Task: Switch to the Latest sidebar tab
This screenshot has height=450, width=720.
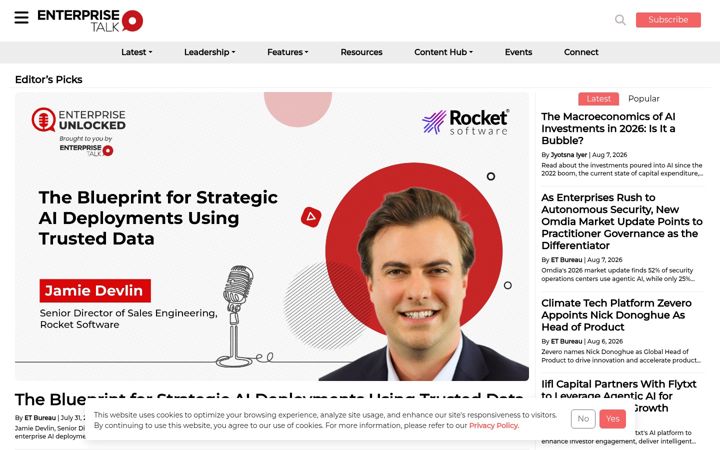Action: pyautogui.click(x=598, y=99)
